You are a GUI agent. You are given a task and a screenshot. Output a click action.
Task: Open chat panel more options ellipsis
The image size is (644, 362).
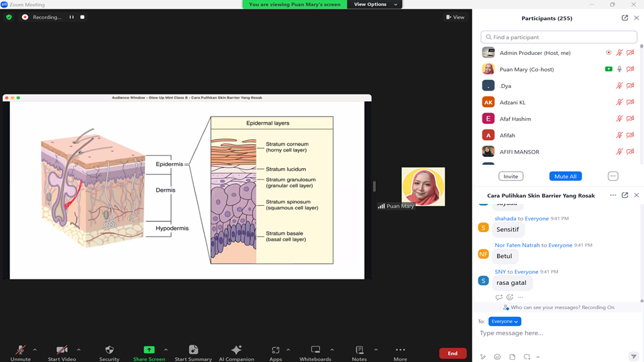613,195
